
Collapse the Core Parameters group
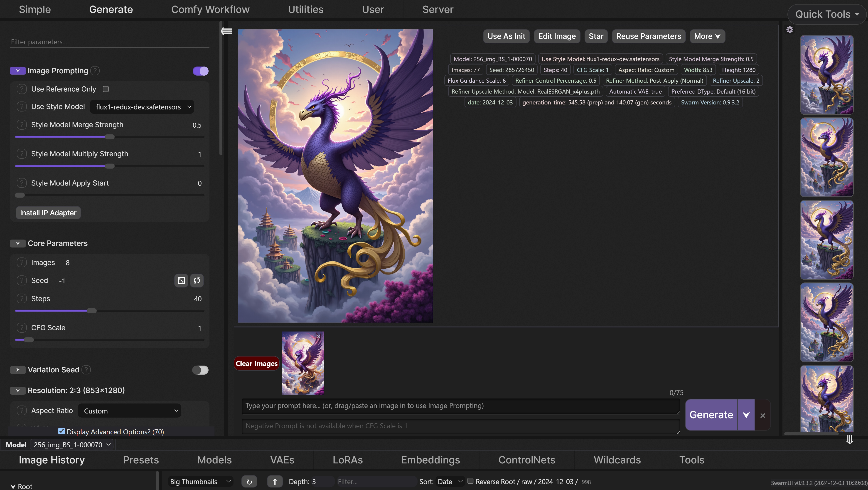point(18,243)
